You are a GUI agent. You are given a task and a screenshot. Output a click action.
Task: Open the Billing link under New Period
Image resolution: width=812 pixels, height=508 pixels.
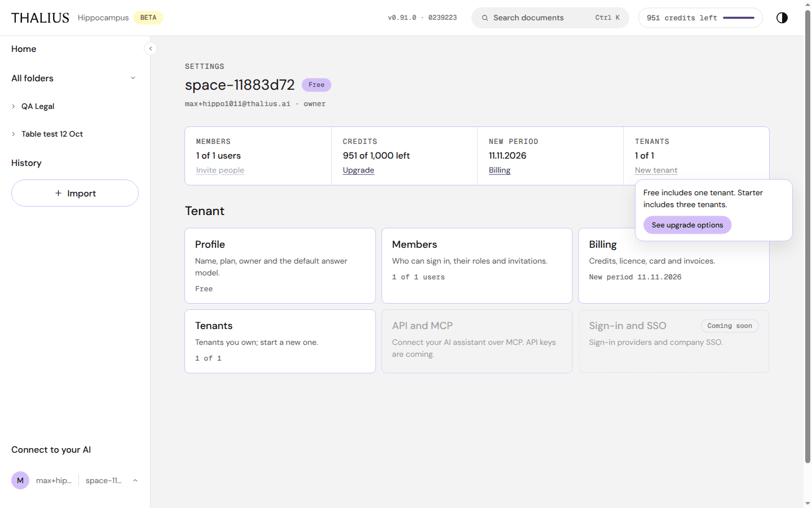(500, 170)
